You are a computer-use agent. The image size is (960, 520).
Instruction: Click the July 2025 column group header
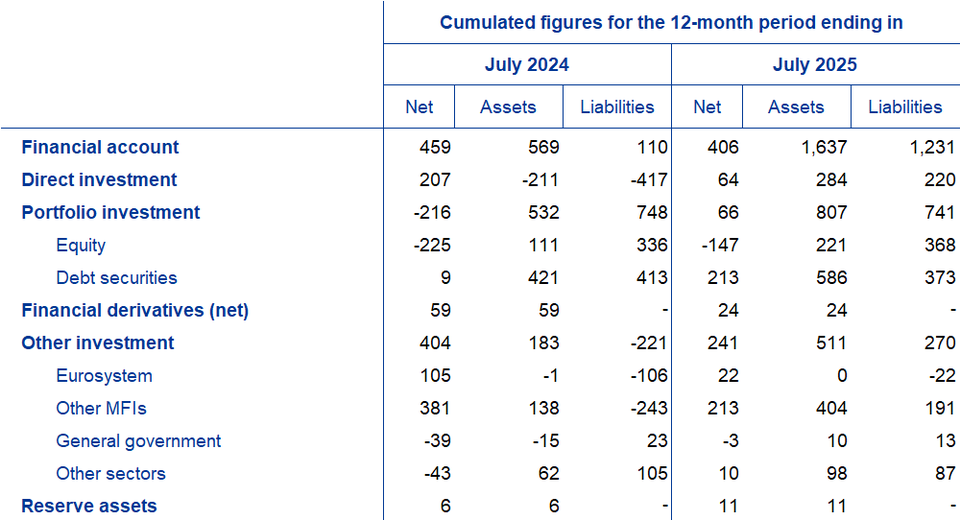[x=815, y=65]
